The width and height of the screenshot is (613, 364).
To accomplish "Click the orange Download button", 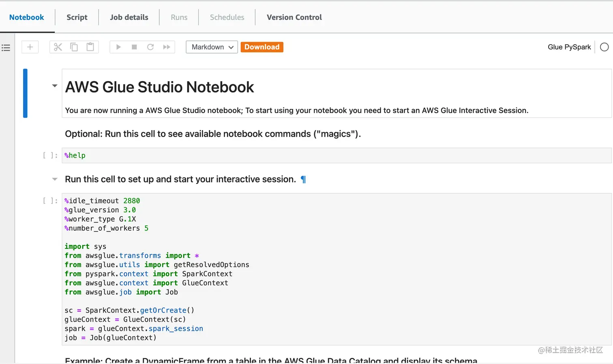I will (x=262, y=47).
